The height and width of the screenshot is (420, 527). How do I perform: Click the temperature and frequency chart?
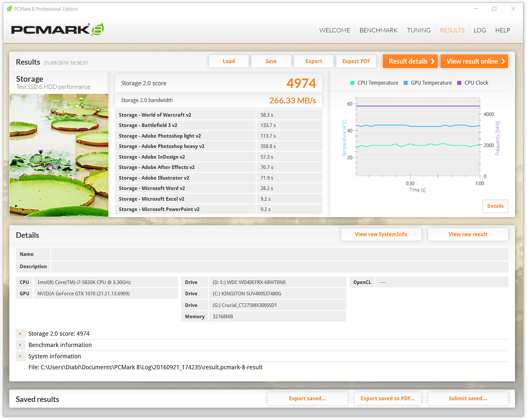pos(418,137)
